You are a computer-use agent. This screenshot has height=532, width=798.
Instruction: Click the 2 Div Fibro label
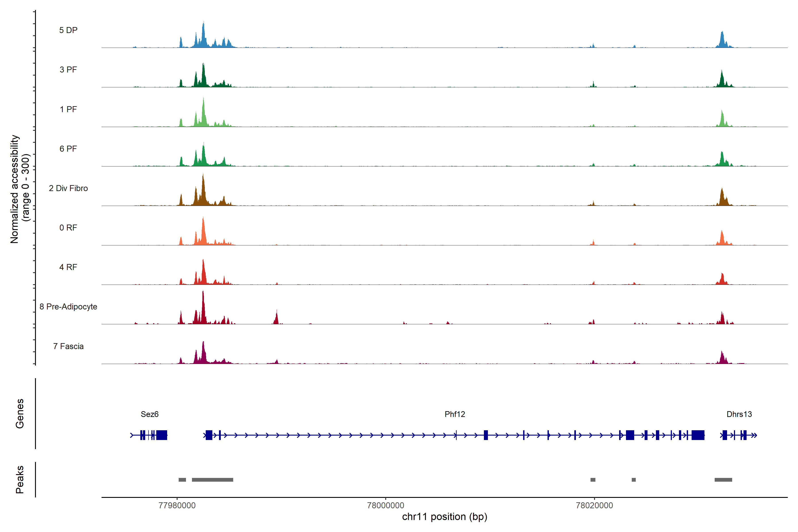tap(68, 188)
